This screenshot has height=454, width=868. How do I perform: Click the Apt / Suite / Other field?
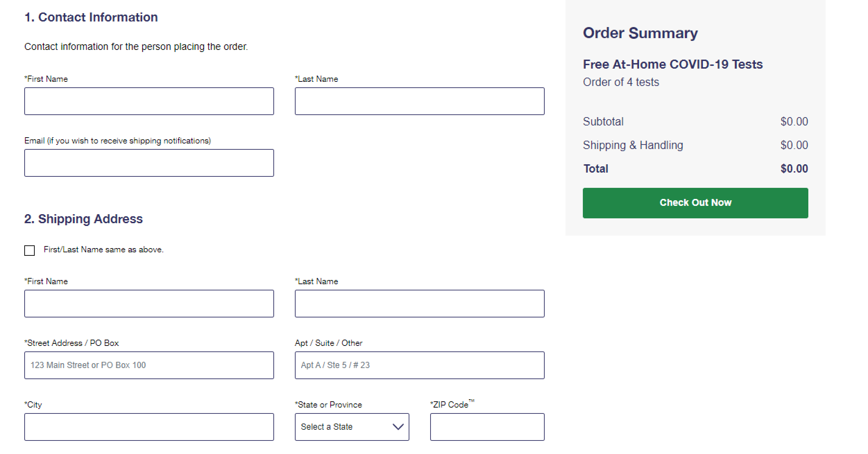[419, 365]
